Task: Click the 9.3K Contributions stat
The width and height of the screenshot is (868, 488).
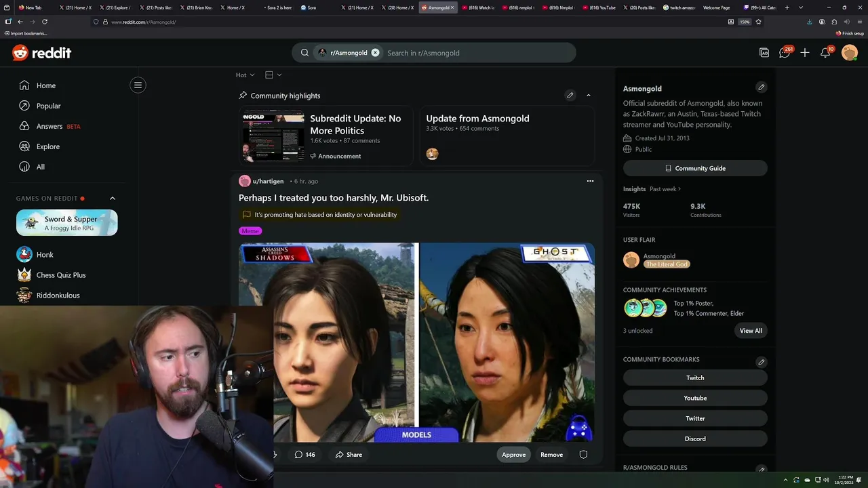Action: click(x=705, y=209)
